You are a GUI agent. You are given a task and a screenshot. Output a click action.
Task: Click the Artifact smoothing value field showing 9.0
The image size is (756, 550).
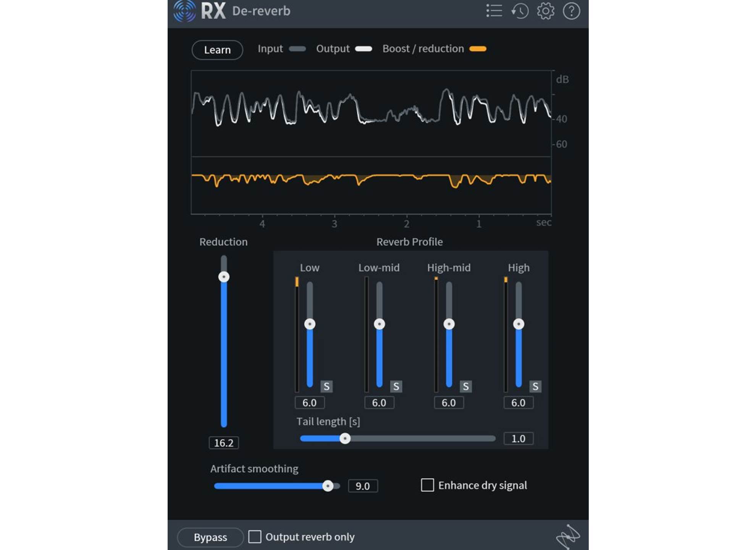363,485
